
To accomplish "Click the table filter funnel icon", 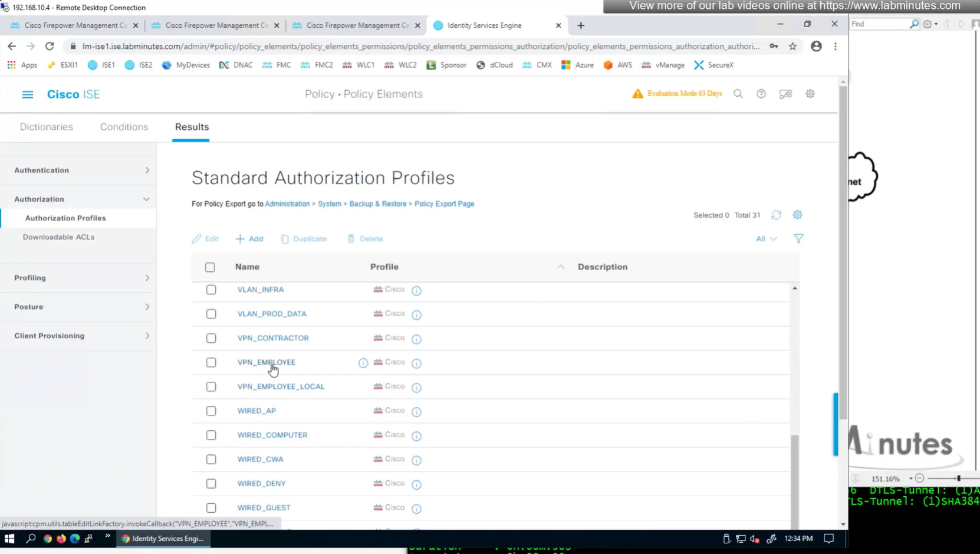I will click(x=798, y=239).
